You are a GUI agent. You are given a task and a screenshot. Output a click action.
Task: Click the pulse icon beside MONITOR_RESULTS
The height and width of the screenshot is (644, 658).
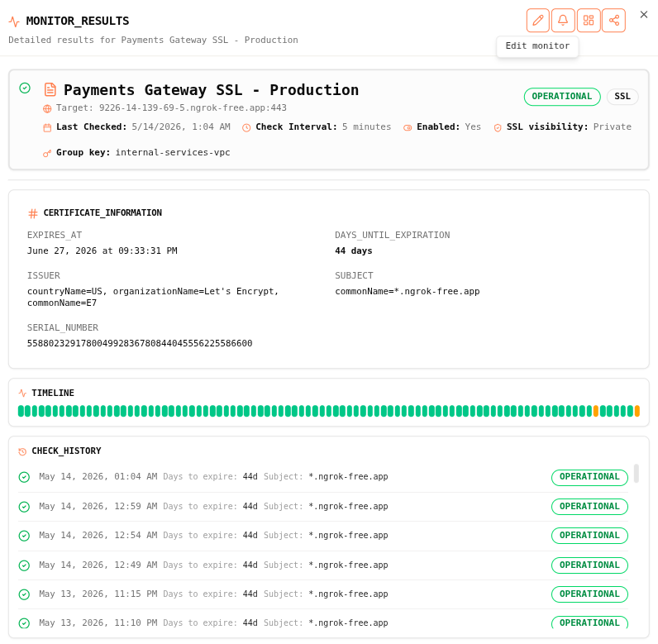click(14, 21)
